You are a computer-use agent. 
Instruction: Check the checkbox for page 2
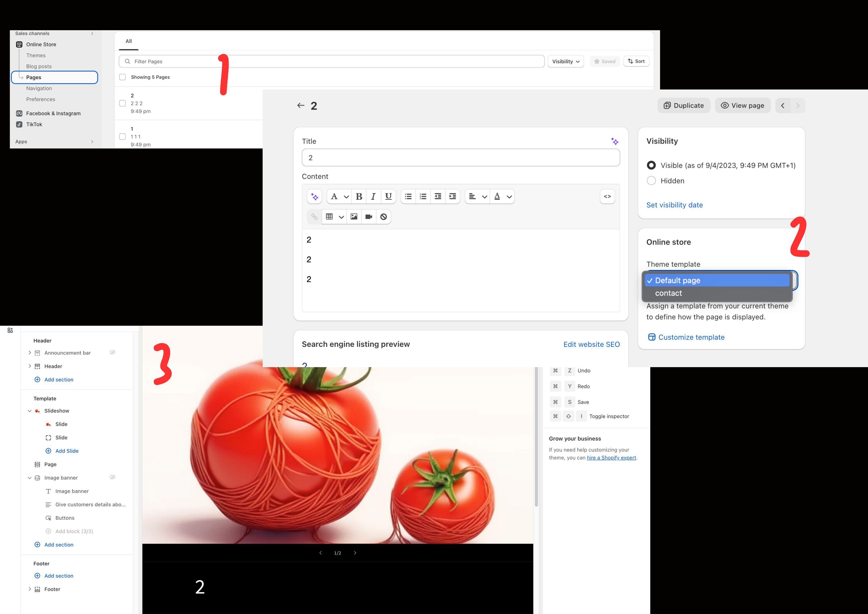(x=123, y=103)
